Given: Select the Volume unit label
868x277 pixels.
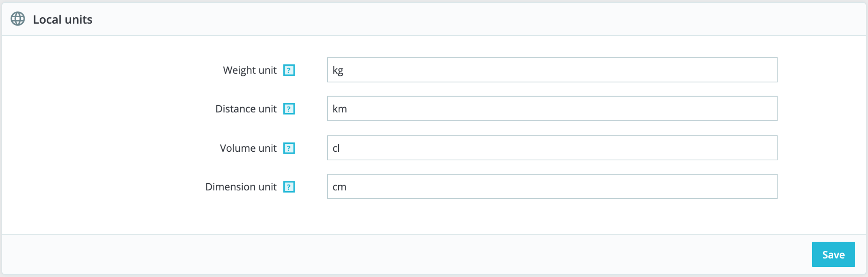Looking at the screenshot, I should coord(248,148).
